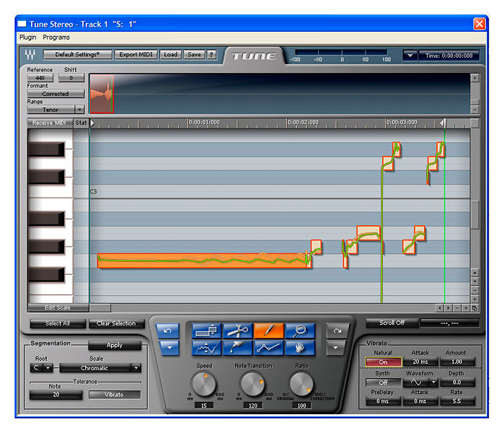The image size is (504, 433).
Task: Open the Root note C dropdown
Action: point(48,368)
